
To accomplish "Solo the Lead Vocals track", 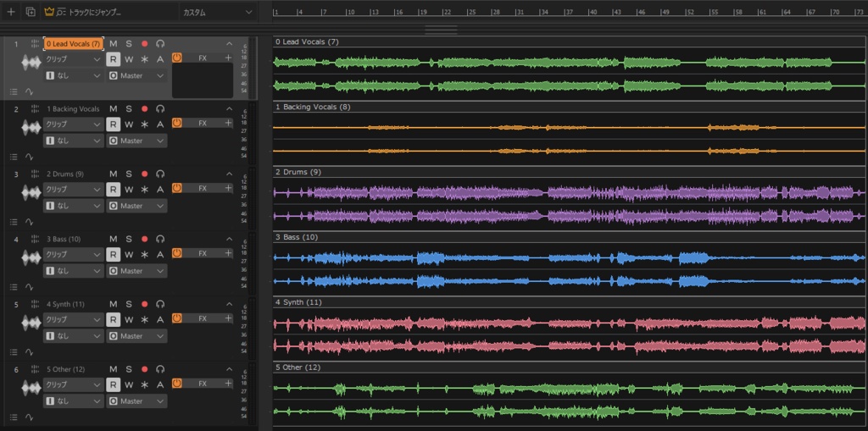I will pyautogui.click(x=129, y=44).
